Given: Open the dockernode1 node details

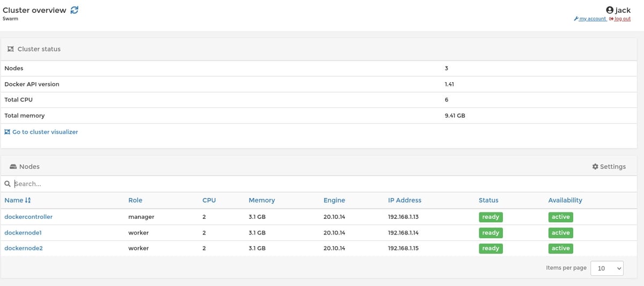Looking at the screenshot, I should (23, 233).
